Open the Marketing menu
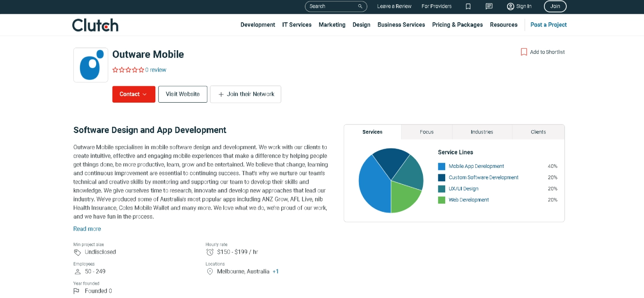This screenshot has width=644, height=298. (332, 25)
